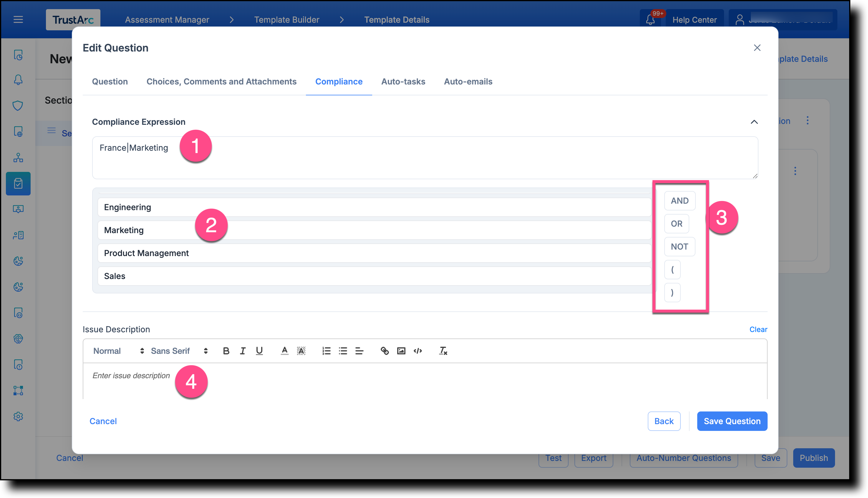Click into the Compliance Expression text box
Viewport: 868px width, 498px height.
click(425, 158)
